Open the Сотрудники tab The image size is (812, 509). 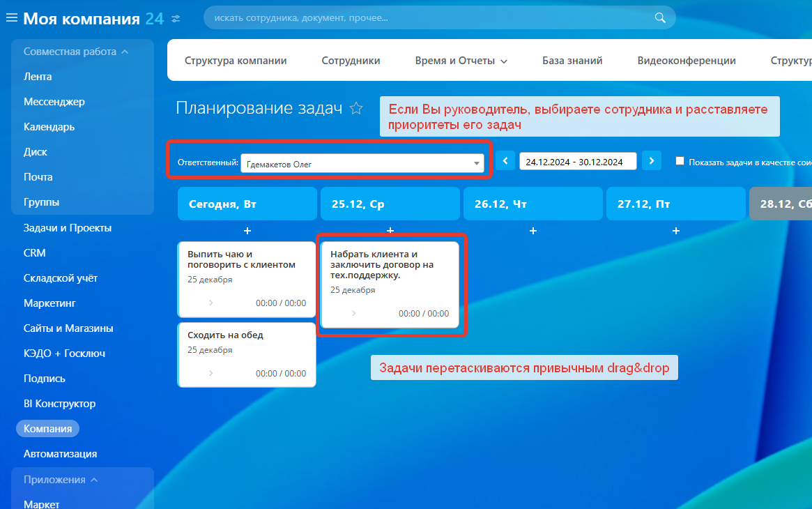(351, 61)
